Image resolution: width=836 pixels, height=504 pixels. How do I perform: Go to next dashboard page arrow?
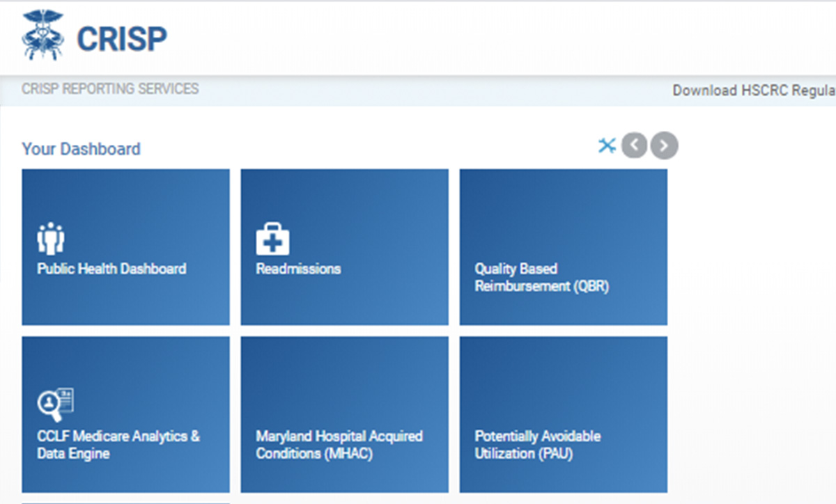tap(664, 145)
